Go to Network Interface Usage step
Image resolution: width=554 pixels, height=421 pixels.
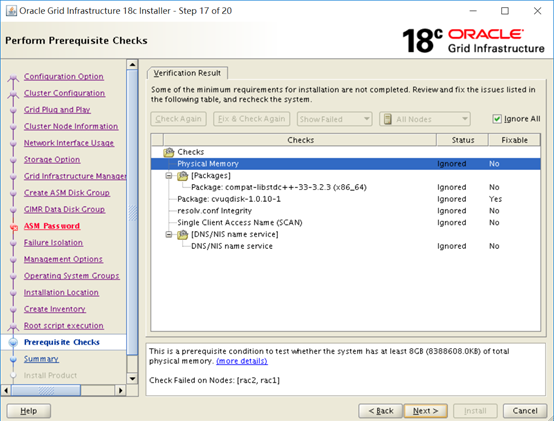click(x=69, y=143)
